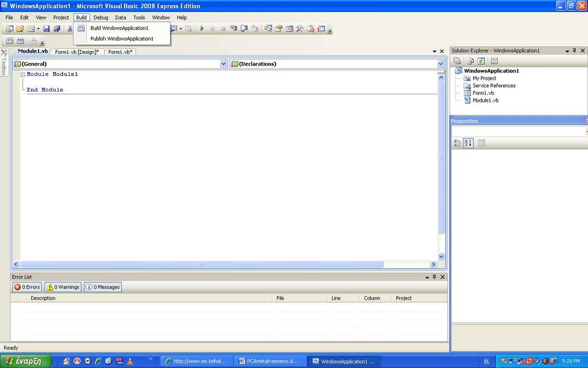
Task: Open main toolbar options overflow arrow
Action: (x=330, y=31)
